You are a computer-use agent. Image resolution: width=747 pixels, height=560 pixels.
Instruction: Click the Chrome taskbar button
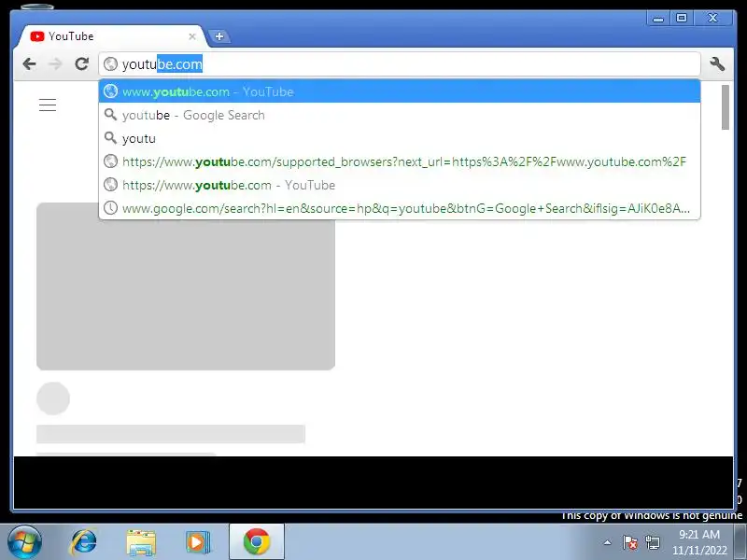pos(256,542)
